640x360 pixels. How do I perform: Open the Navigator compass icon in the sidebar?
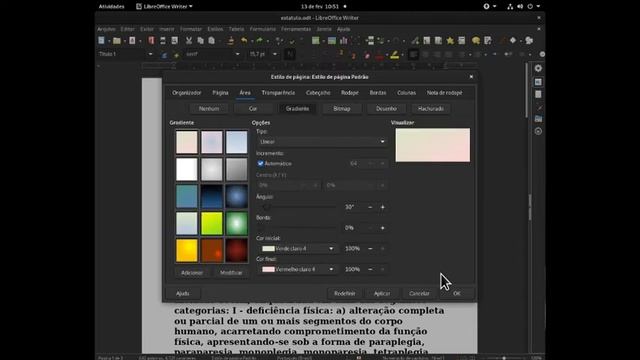pos(538,131)
